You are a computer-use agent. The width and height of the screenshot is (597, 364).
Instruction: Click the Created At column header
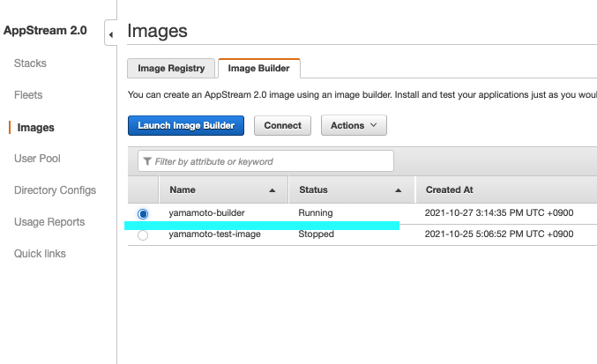pos(449,189)
